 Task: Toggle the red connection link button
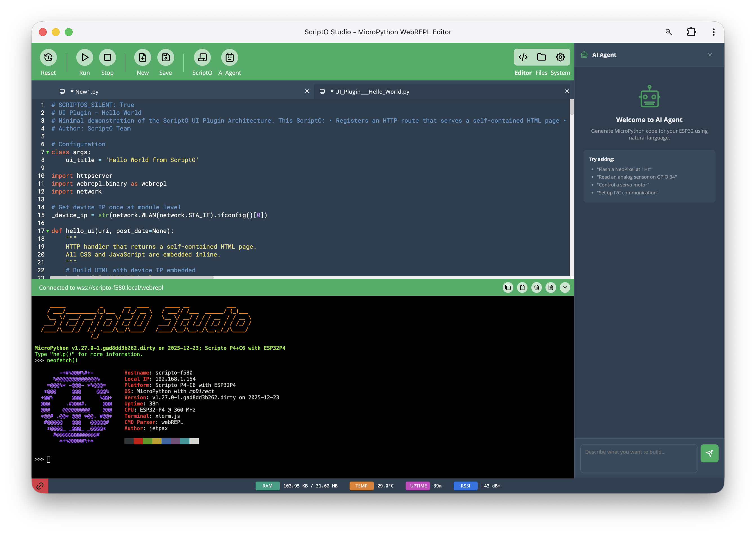(40, 486)
